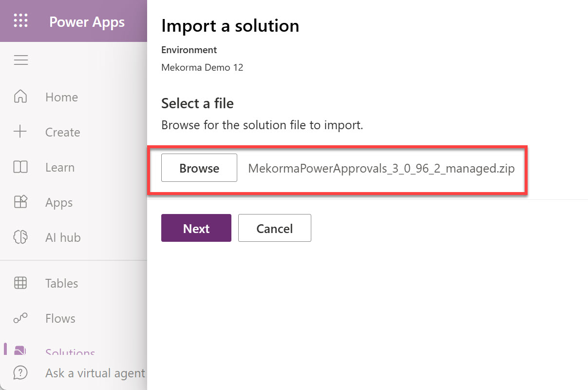The width and height of the screenshot is (588, 390).
Task: Click the selected MekormaPowerApprovals zip filename
Action: [x=381, y=168]
